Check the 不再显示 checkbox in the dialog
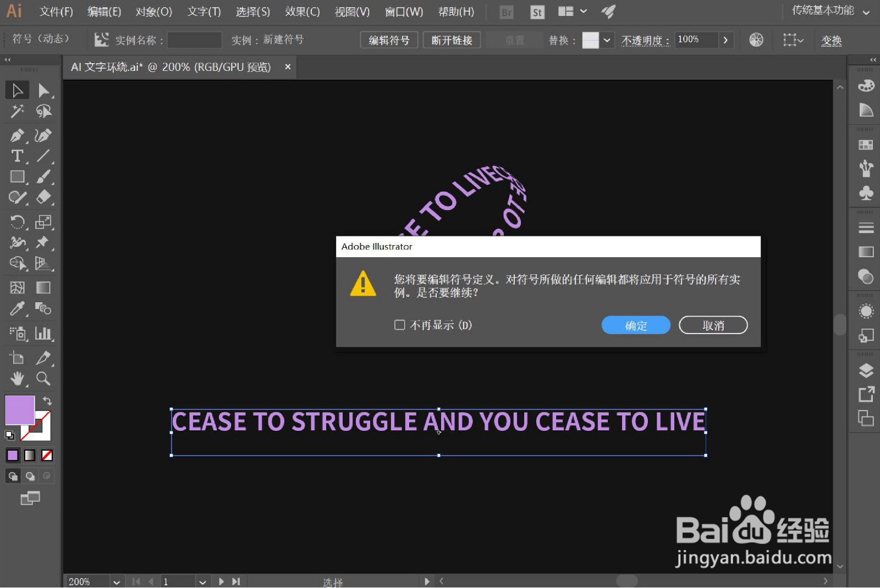Image resolution: width=880 pixels, height=588 pixels. [x=399, y=325]
